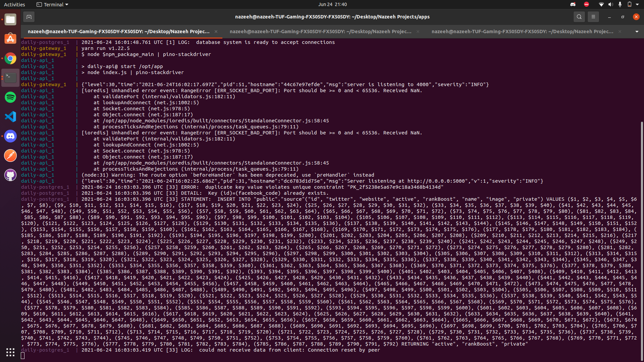Click the Activities button
The width and height of the screenshot is (644, 362).
click(14, 4)
